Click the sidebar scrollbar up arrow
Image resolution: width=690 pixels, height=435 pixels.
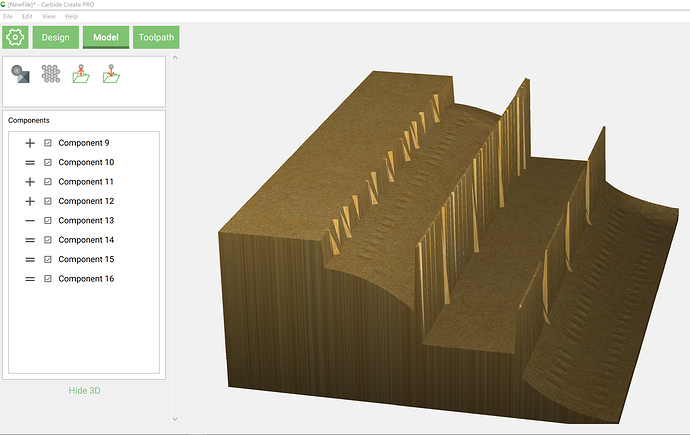[x=173, y=58]
